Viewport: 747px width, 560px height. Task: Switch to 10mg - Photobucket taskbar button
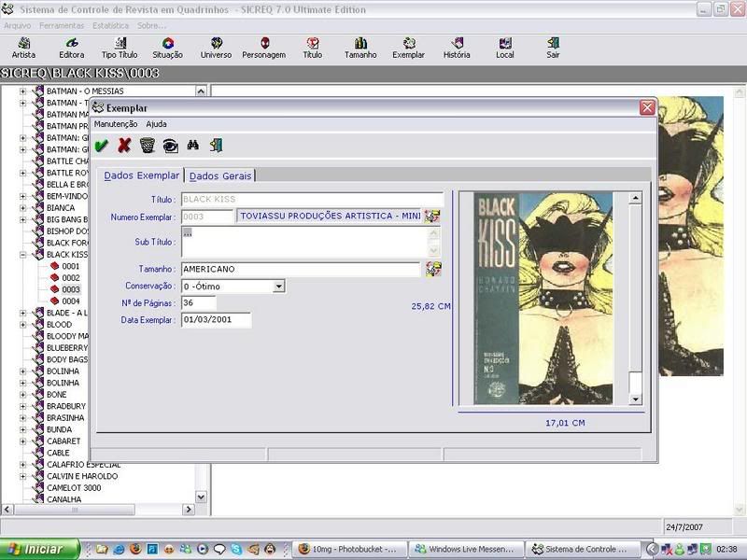[x=349, y=549]
